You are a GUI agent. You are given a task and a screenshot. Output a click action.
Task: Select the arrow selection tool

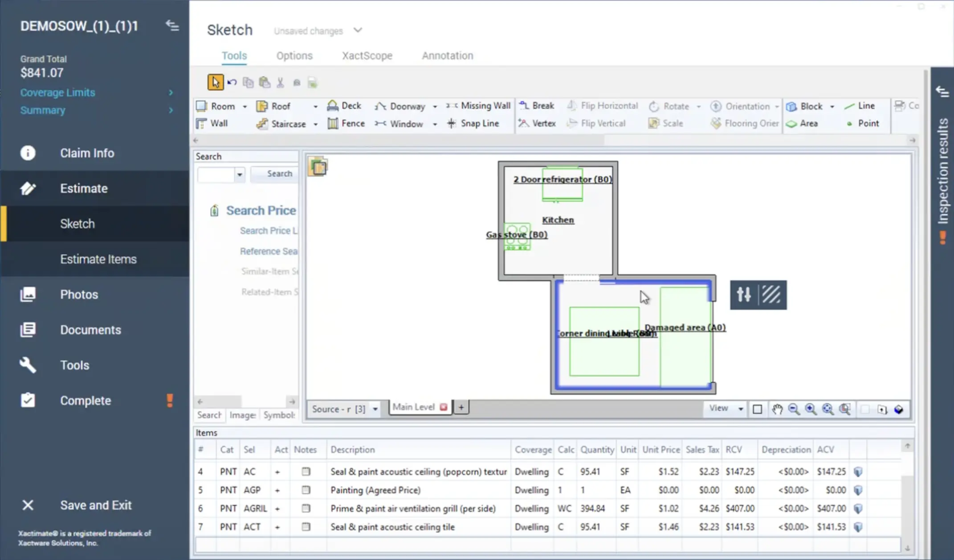pos(215,82)
